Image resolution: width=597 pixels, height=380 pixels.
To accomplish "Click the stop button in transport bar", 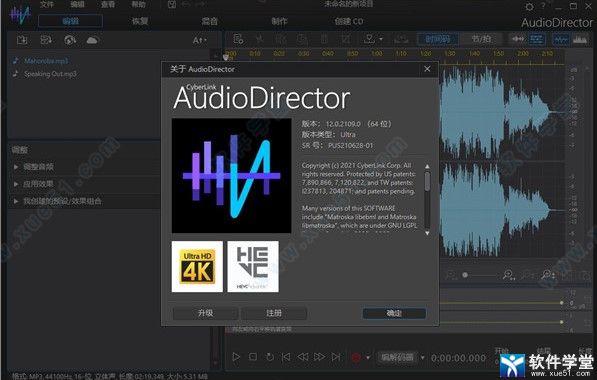I will (x=253, y=357).
